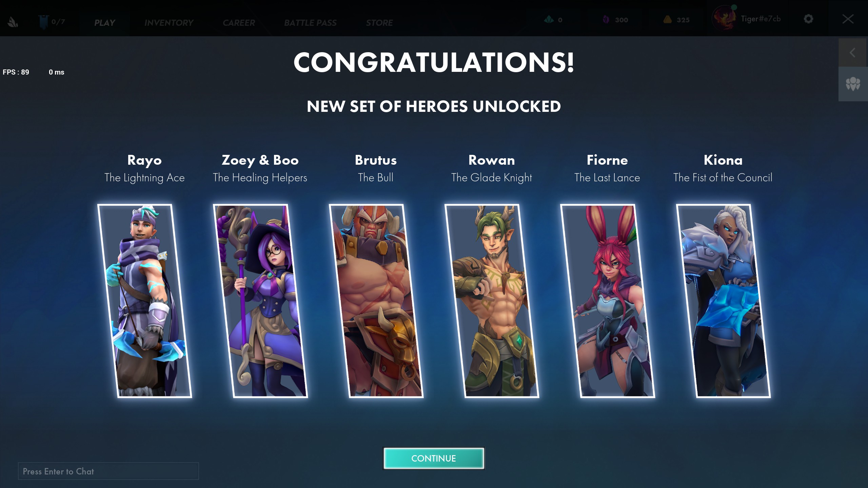Open the settings gear icon
Screen dimensions: 868x488
click(808, 19)
